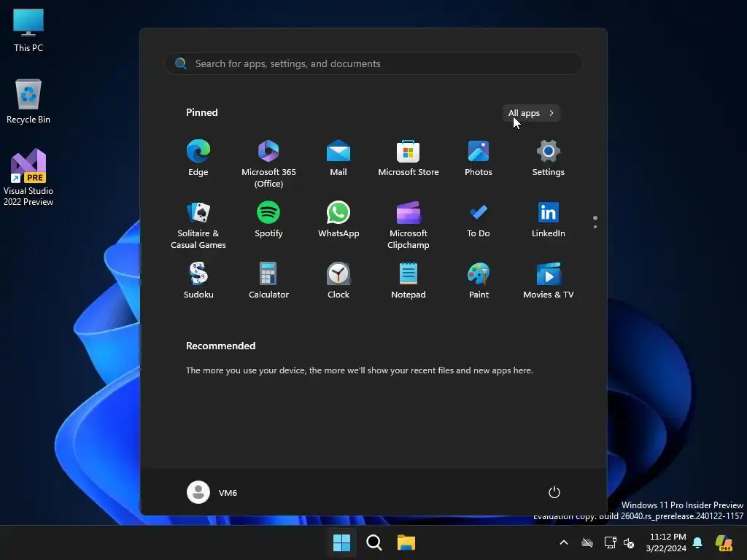Open taskbar Search magnifier
Screen dimensions: 747x560
pos(374,542)
